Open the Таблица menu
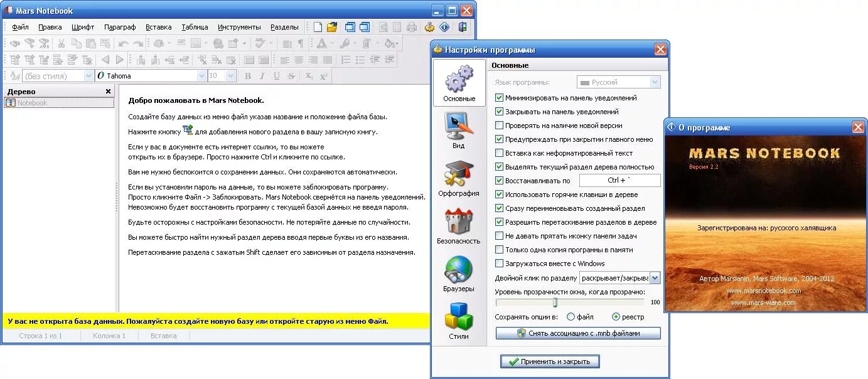The width and height of the screenshot is (868, 379). pos(195,27)
